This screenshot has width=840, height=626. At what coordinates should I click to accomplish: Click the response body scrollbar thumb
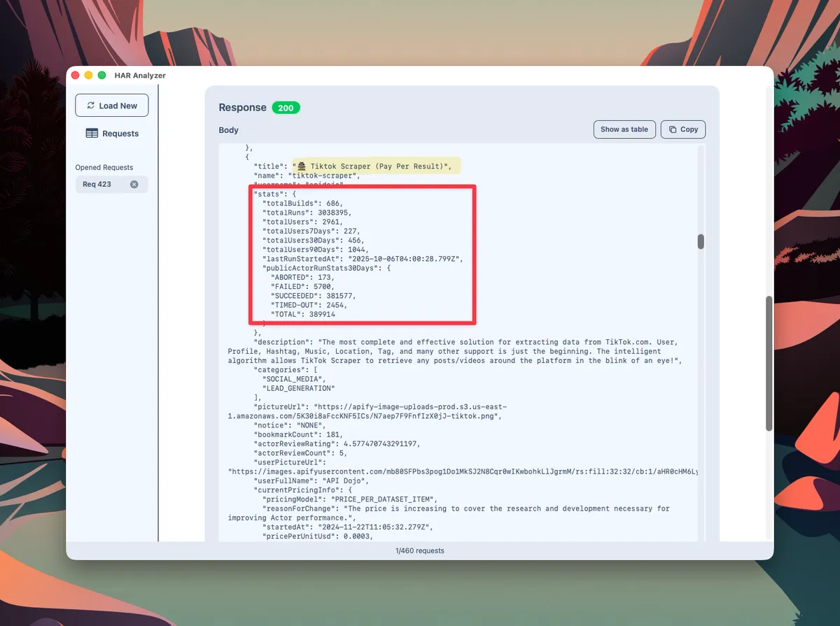pos(701,241)
